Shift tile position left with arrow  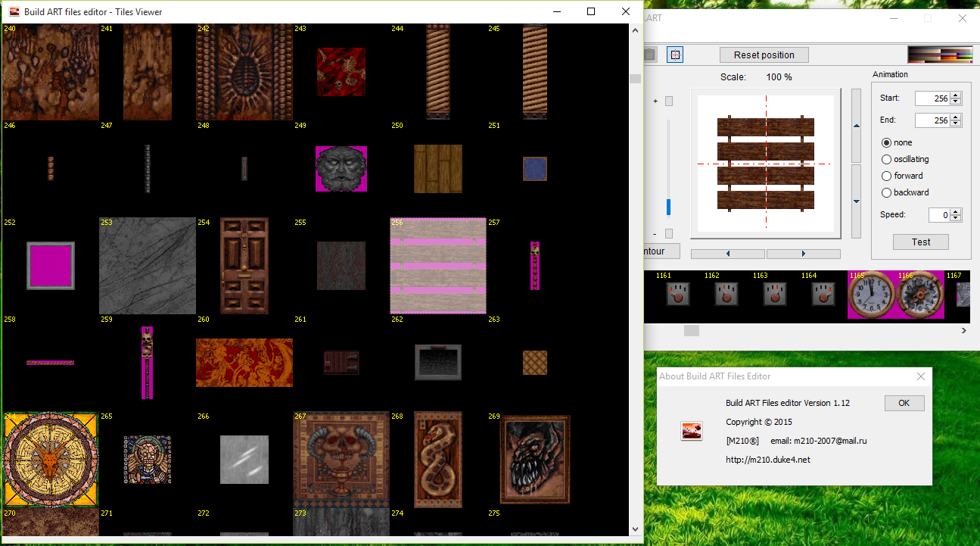click(727, 254)
